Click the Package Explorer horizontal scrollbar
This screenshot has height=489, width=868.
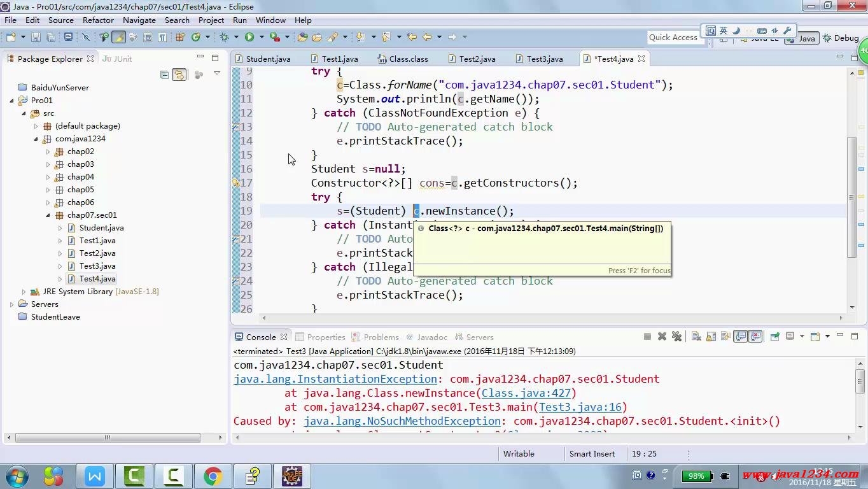(x=108, y=438)
